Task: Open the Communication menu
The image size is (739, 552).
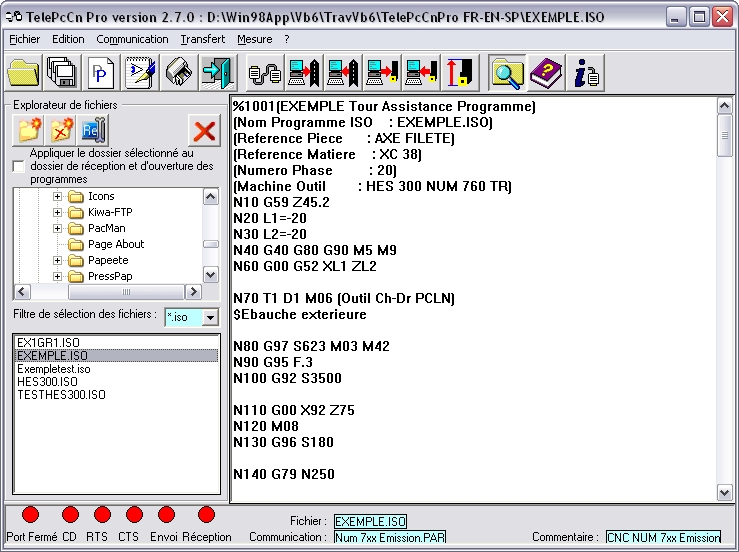Action: point(132,39)
